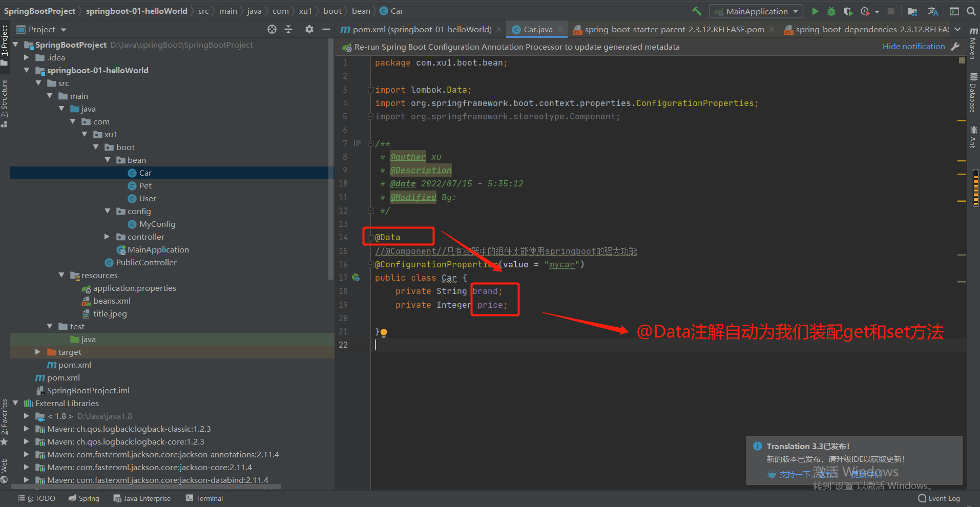Open the Structure tool window
This screenshot has width=980, height=507.
(5, 103)
